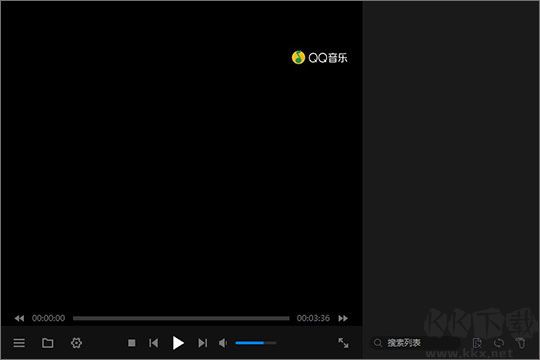The width and height of the screenshot is (540, 360).
Task: Stop playback with the square button
Action: click(132, 343)
